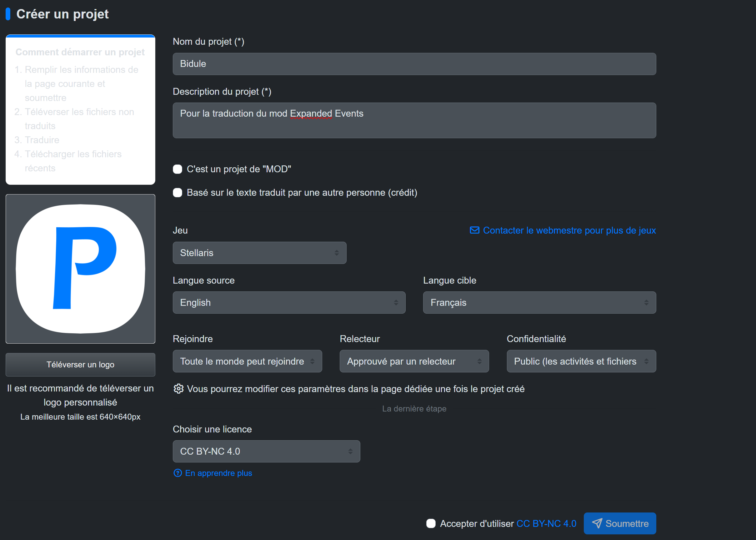This screenshot has height=540, width=756.
Task: Enable "Accepter d'utiliser" license checkbox
Action: coord(431,523)
